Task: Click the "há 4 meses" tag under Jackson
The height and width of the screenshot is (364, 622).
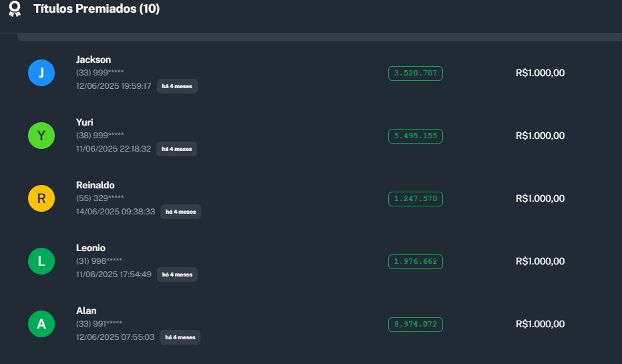Action: tap(177, 86)
